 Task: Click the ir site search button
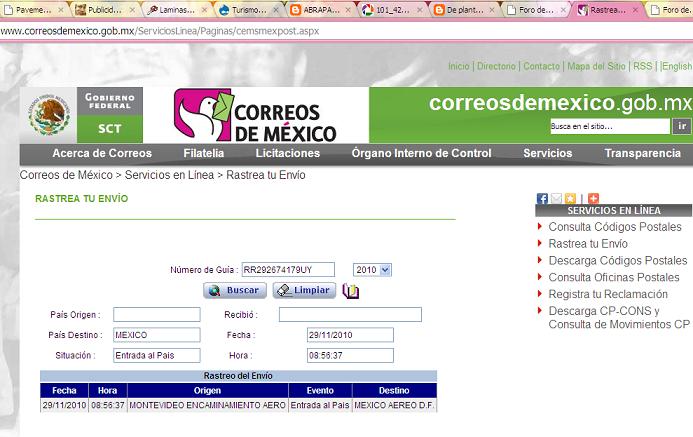[x=682, y=126]
